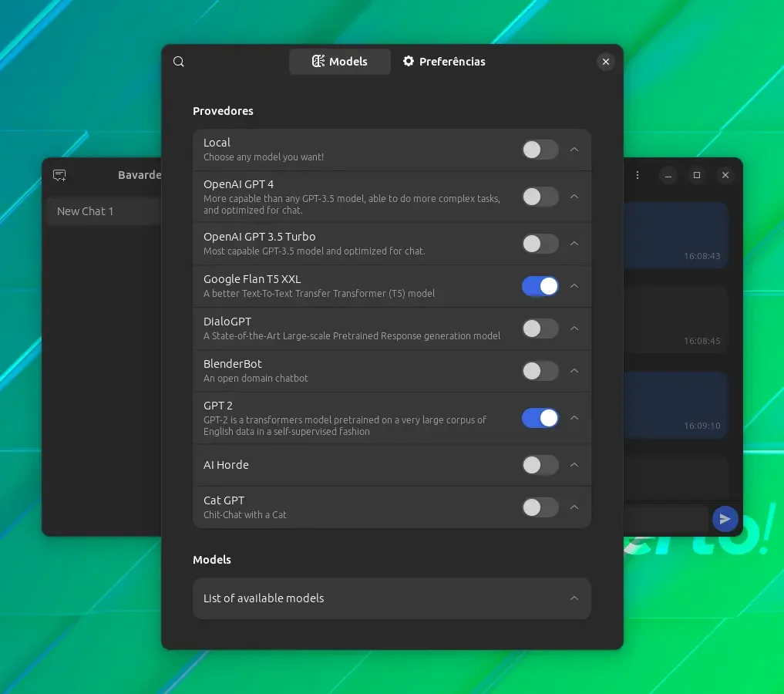Click the 16:08:45 timestamp in Bavarder
The height and width of the screenshot is (694, 784).
point(702,341)
